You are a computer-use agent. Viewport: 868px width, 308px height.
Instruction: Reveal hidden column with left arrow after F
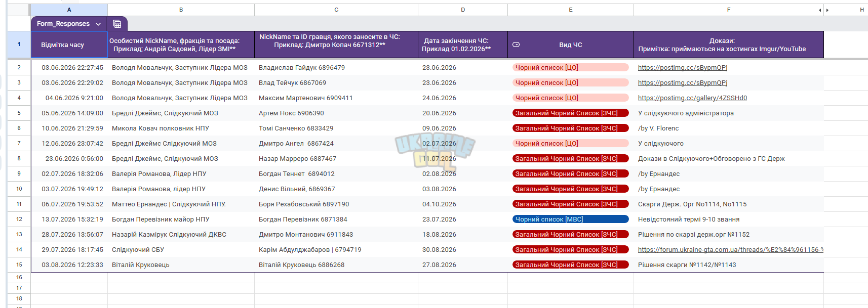click(820, 10)
